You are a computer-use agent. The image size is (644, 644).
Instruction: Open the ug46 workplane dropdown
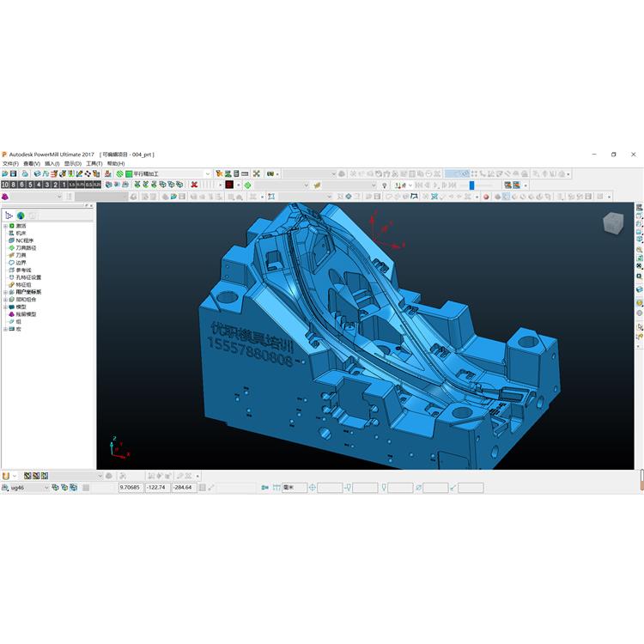46,488
